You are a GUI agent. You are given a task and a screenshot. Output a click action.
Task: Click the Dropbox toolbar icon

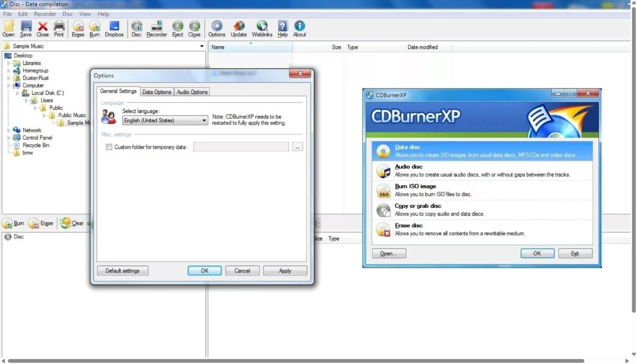click(114, 28)
